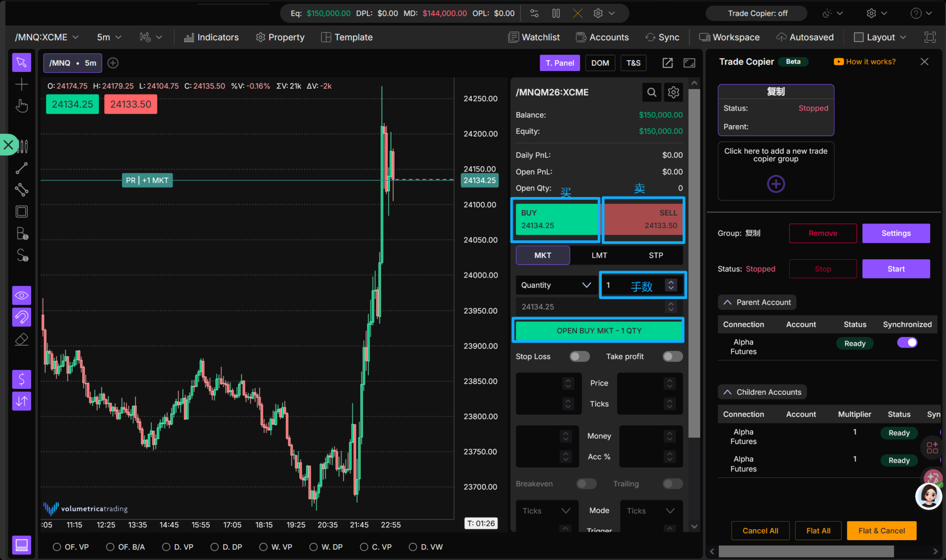The image size is (946, 560).
Task: Open the 5m timeframe dropdown
Action: tap(109, 37)
